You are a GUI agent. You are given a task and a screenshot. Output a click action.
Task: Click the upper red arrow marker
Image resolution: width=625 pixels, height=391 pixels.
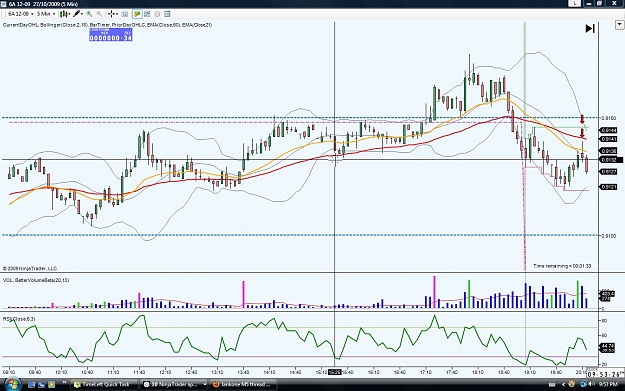tap(582, 119)
